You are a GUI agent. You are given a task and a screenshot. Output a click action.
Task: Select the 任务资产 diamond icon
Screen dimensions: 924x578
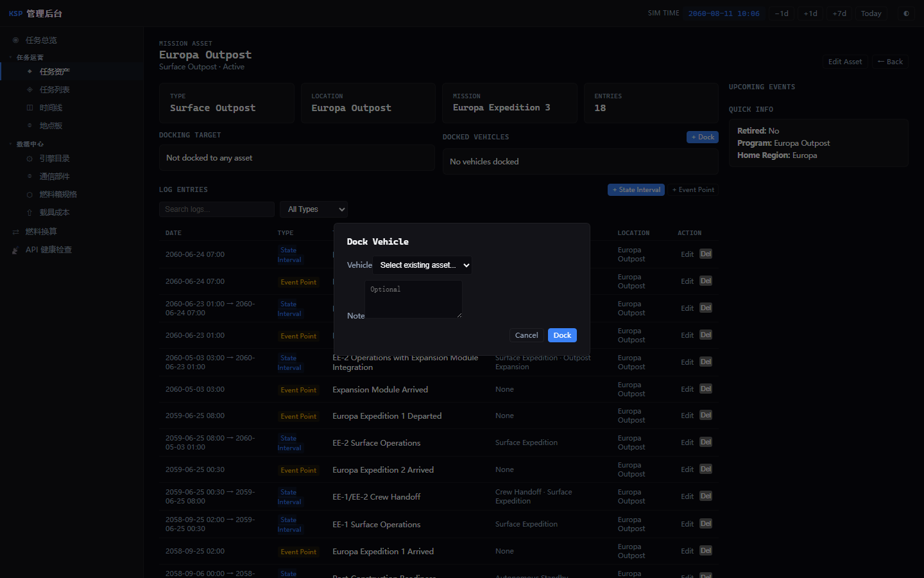[30, 71]
